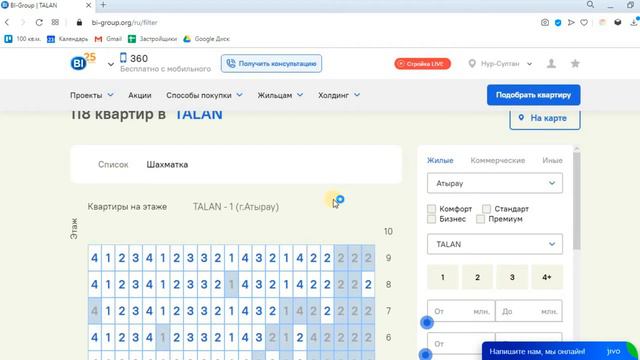This screenshot has height=360, width=640.
Task: Expand the TALAN project dropdown
Action: tap(495, 244)
